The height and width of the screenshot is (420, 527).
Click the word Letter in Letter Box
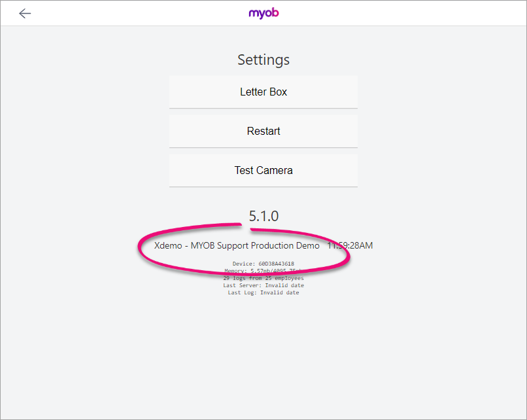click(253, 92)
